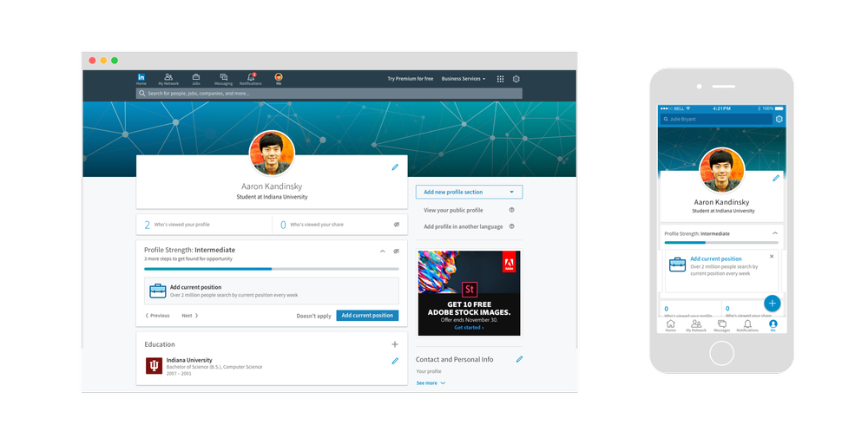This screenshot has height=438, width=868.
Task: Click the Indiana University school name
Action: 188,360
